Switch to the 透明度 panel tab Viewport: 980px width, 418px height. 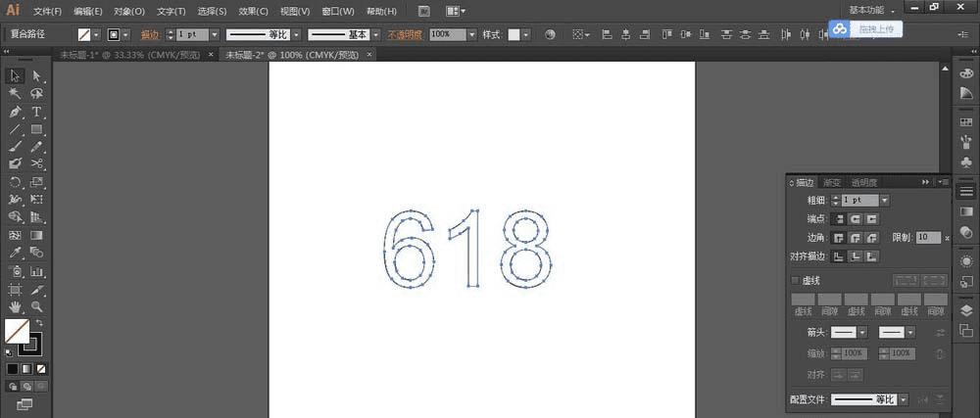[x=864, y=183]
